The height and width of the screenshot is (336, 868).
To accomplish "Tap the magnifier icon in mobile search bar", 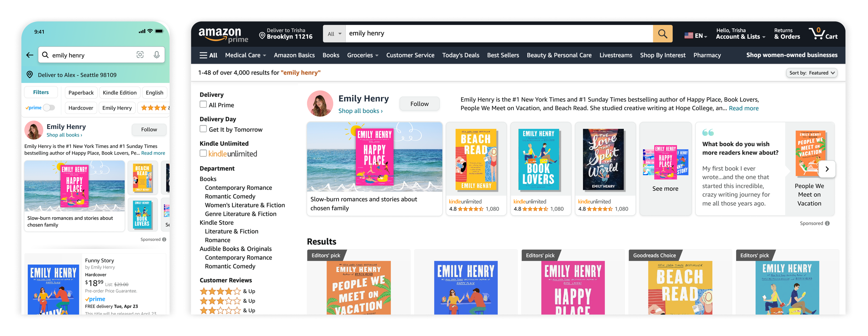I will pyautogui.click(x=45, y=55).
